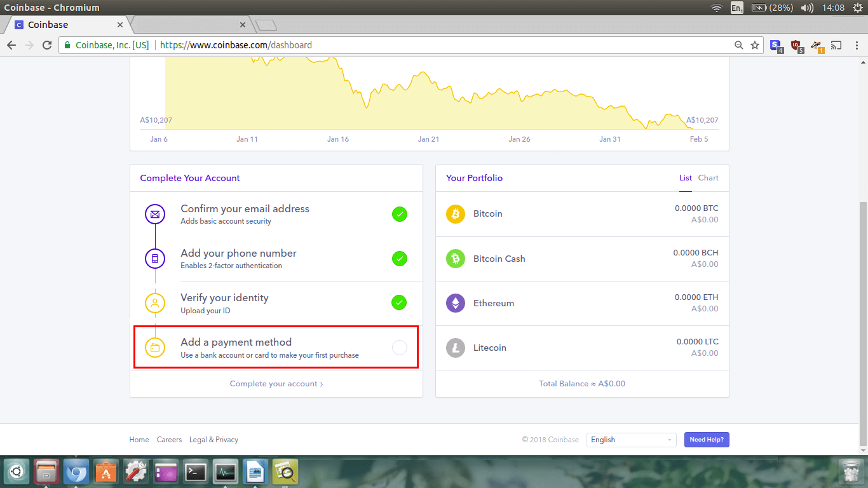This screenshot has height=488, width=868.
Task: Open System Settings wrench-gear dock icon
Action: [x=136, y=472]
